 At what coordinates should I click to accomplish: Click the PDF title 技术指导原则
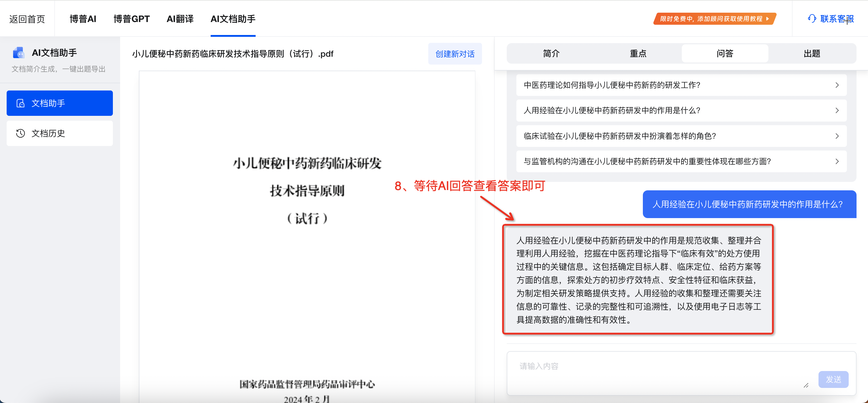pos(307,191)
